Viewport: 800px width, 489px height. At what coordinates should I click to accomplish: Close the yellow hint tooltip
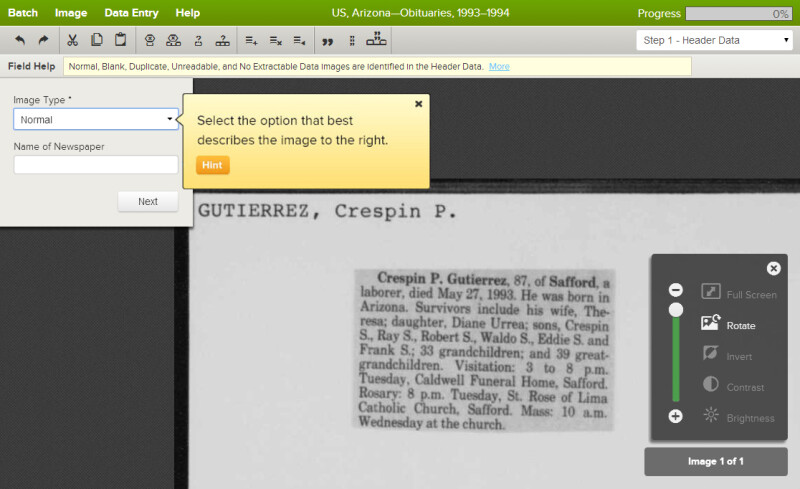point(419,104)
